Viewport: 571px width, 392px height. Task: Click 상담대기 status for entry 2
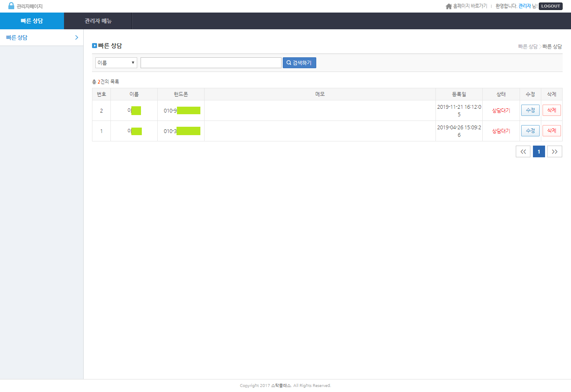pos(501,110)
